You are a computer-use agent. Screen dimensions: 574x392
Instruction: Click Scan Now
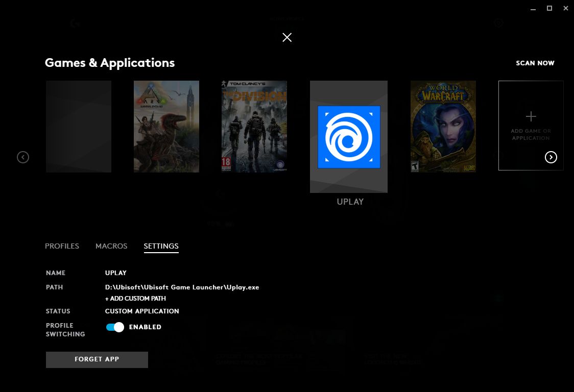(x=535, y=63)
